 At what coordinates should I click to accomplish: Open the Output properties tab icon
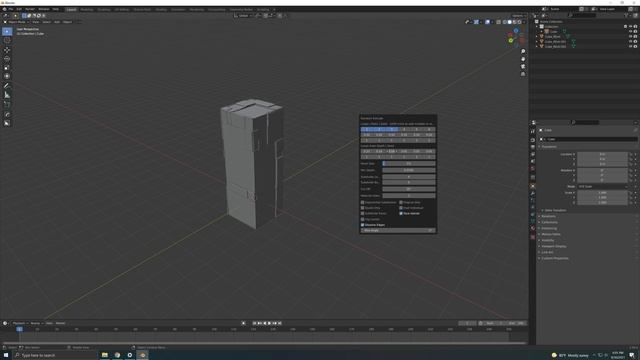pyautogui.click(x=533, y=147)
